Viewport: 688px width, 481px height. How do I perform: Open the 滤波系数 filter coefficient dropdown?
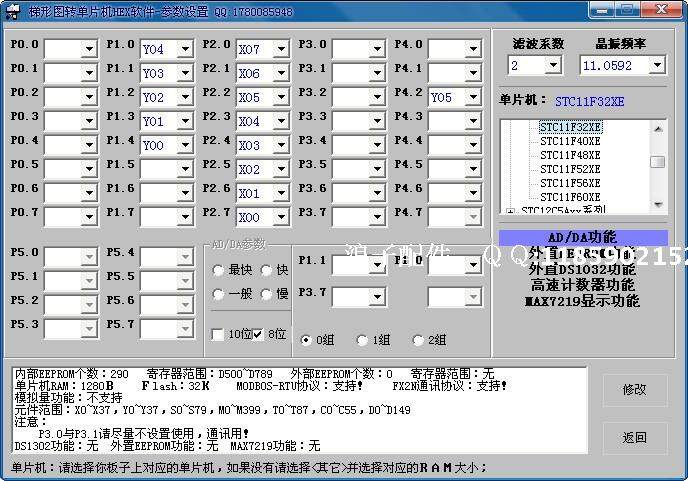tap(553, 65)
